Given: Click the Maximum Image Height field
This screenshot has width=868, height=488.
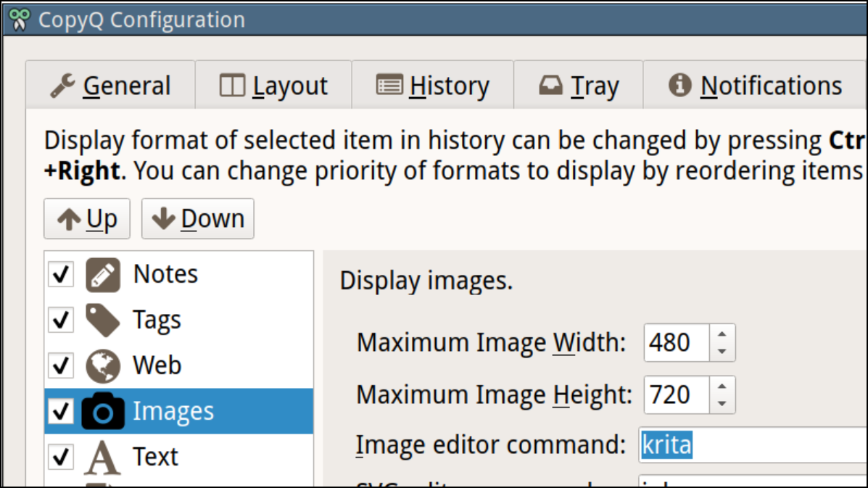Looking at the screenshot, I should (x=677, y=394).
